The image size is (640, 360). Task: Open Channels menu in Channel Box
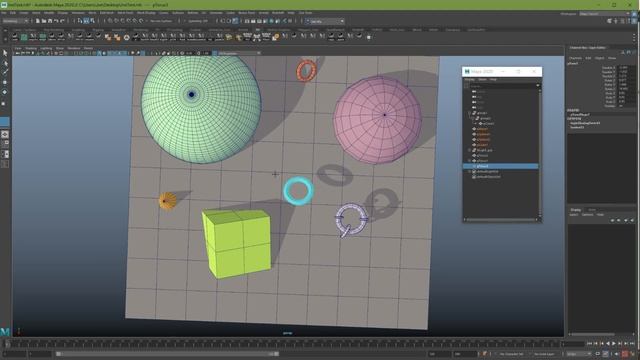point(576,58)
